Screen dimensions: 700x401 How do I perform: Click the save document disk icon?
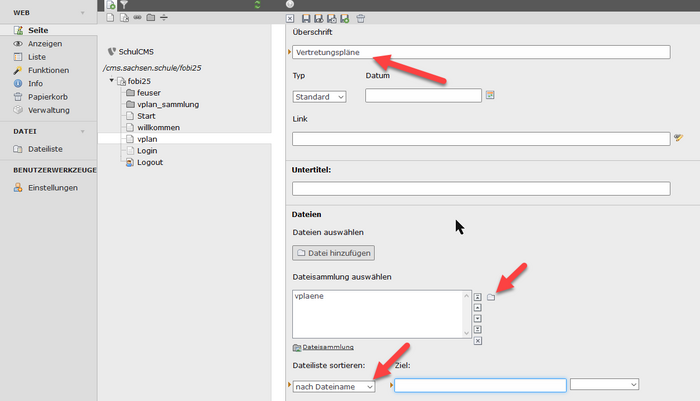click(305, 18)
